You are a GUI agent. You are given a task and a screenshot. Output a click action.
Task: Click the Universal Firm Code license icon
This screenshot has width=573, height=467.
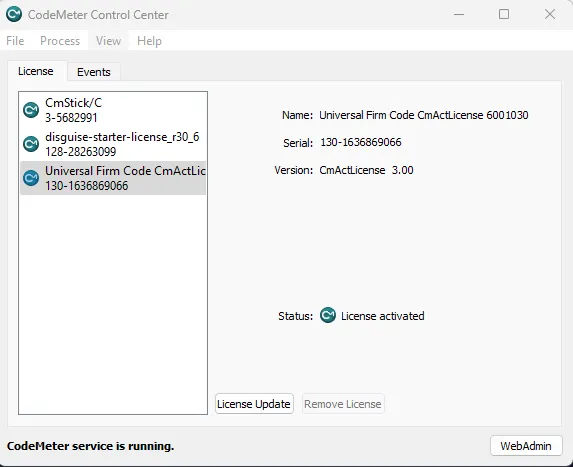pyautogui.click(x=31, y=178)
